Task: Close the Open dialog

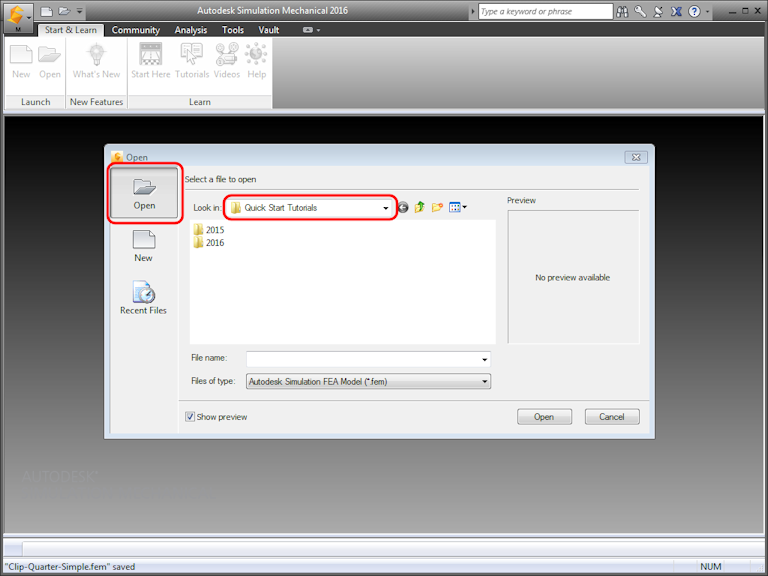Action: tap(636, 157)
